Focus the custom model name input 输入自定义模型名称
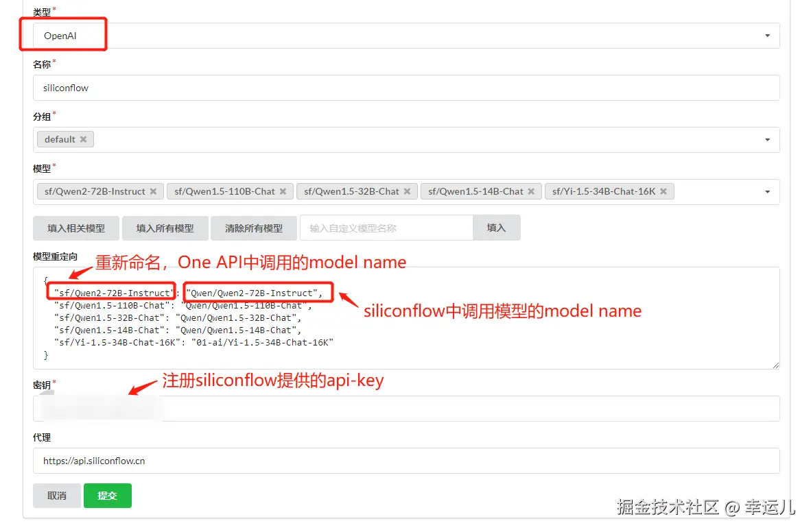 click(x=386, y=228)
